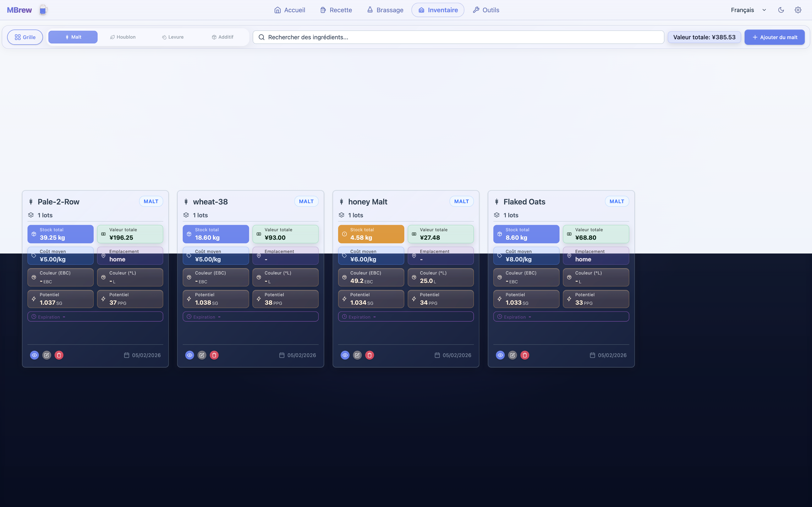
Task: Show wheat-38 details via eye icon
Action: click(189, 355)
